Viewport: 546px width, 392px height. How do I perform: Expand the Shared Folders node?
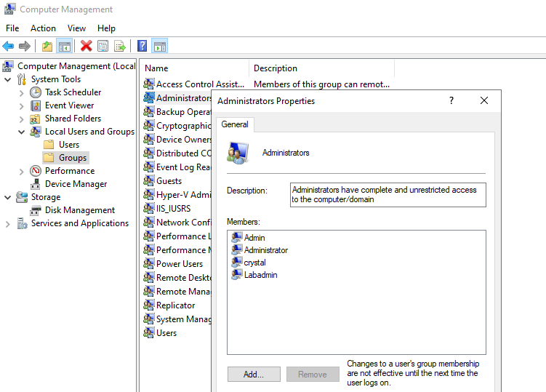(x=22, y=119)
